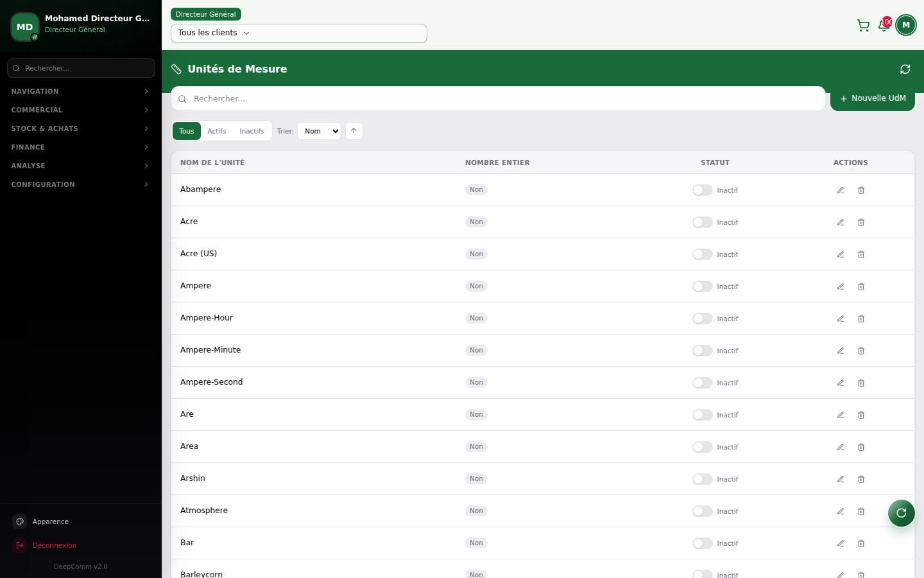Edit the Ampere-Minute unit
924x578 pixels.
[841, 351]
